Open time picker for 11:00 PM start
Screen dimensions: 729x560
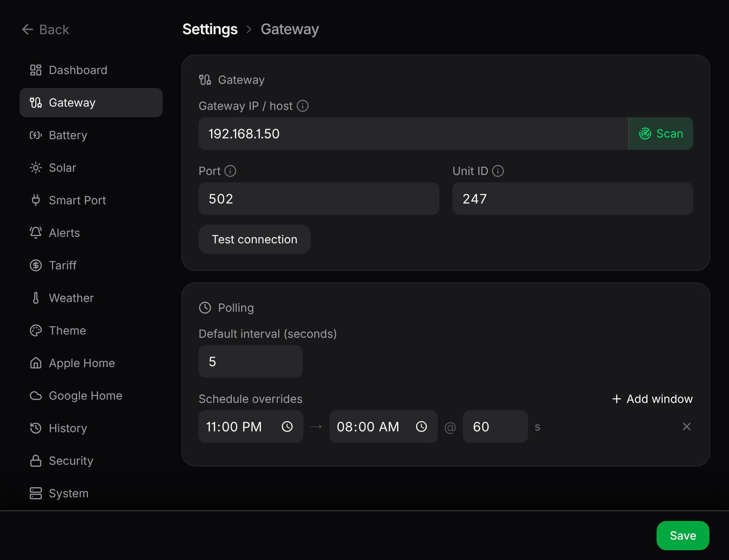(x=287, y=427)
